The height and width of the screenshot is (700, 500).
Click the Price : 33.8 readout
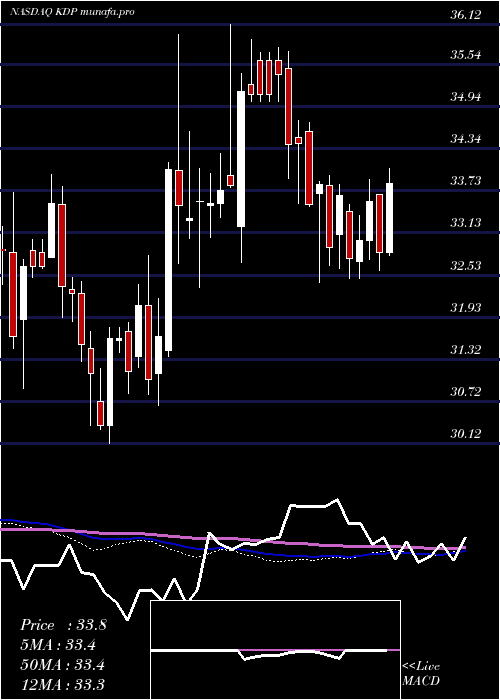pos(63,625)
